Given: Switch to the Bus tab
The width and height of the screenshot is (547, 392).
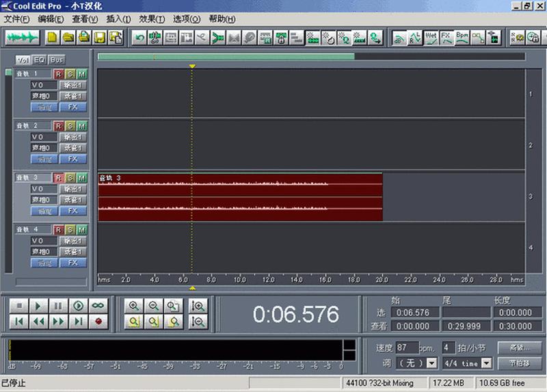Looking at the screenshot, I should [57, 60].
